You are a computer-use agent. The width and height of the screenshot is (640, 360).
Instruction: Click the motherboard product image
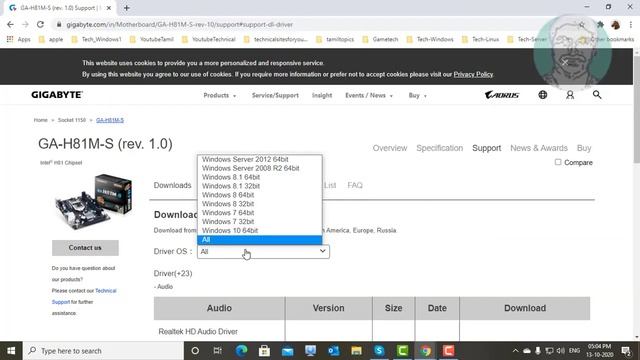pos(94,201)
